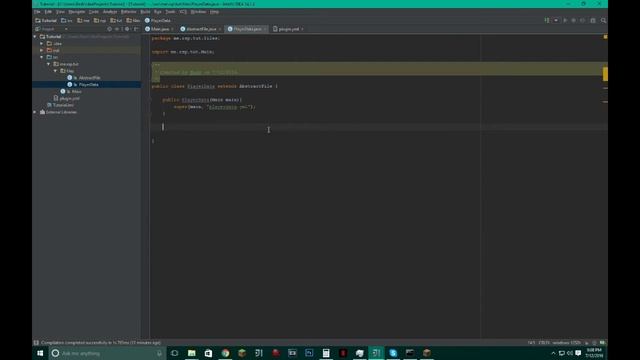
Task: Click the tool windows toggle in status bar
Action: pyautogui.click(x=36, y=343)
